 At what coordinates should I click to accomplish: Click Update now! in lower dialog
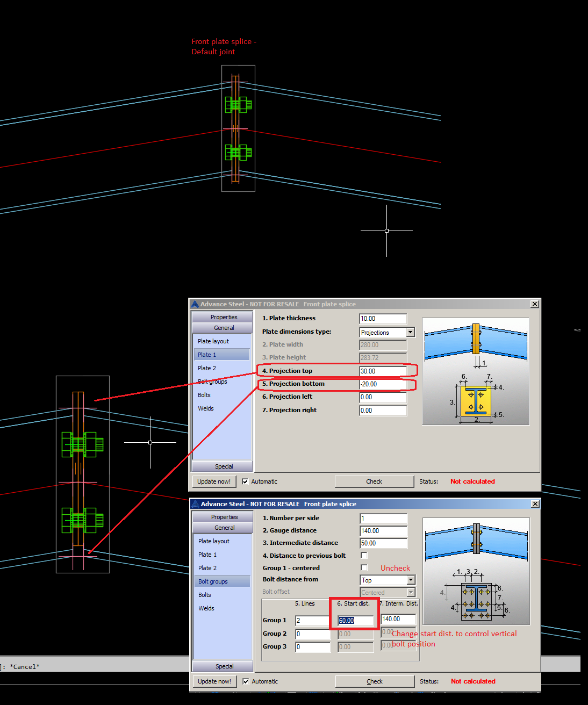(214, 681)
